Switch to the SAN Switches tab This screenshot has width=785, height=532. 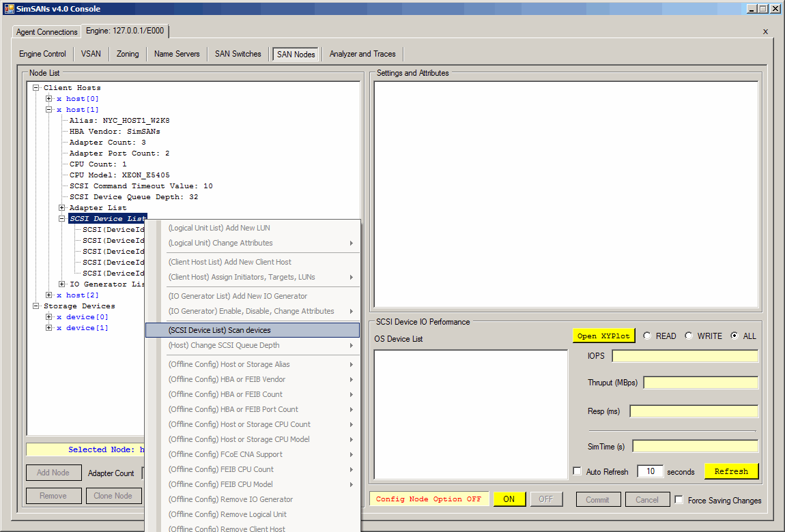point(238,54)
